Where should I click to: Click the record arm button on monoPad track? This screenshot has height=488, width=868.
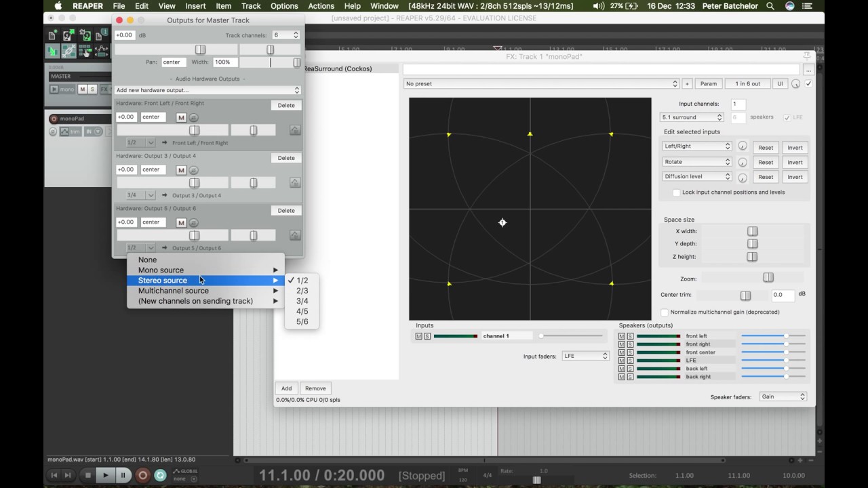[54, 119]
